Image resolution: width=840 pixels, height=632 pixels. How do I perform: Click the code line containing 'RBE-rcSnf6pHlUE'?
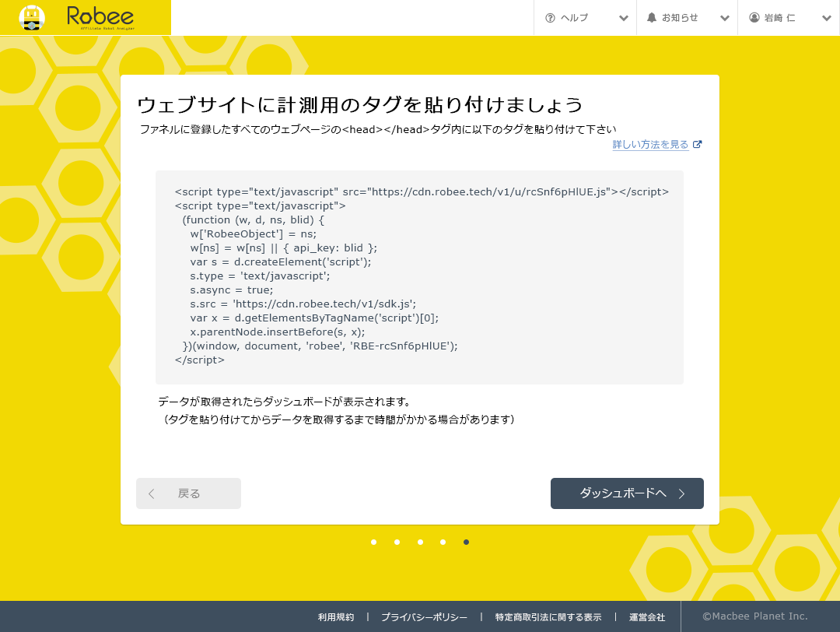tap(320, 346)
